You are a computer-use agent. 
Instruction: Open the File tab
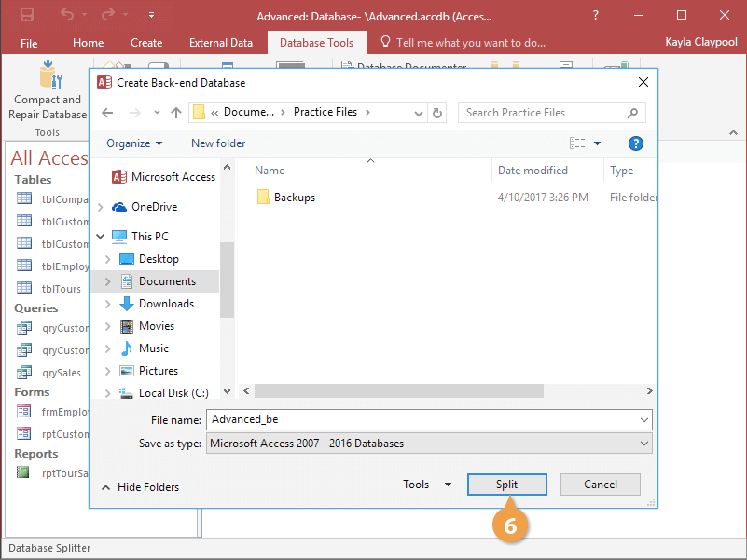[29, 44]
